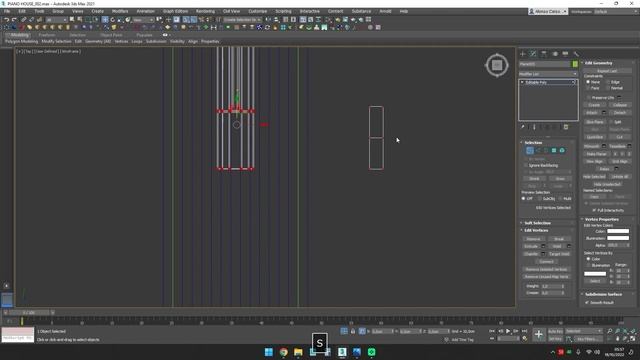Image resolution: width=640 pixels, height=360 pixels.
Task: Open the Modifiers menu
Action: (x=120, y=11)
